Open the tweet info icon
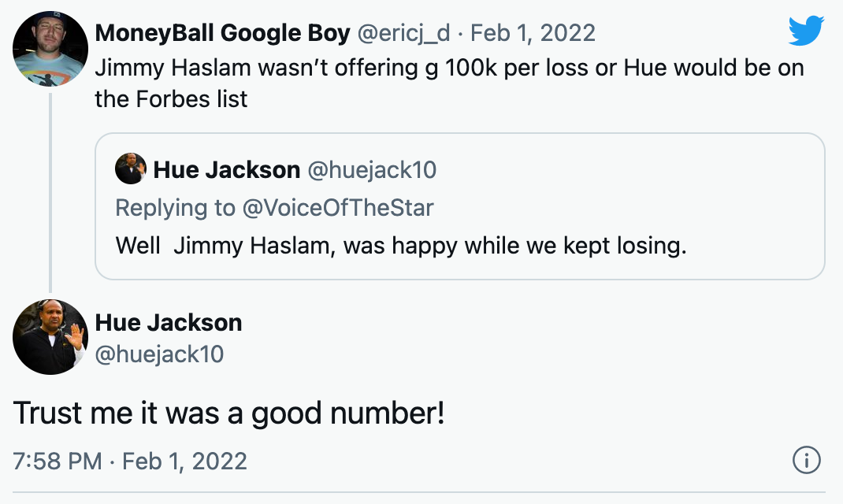Screen dimensions: 843x504 (x=806, y=461)
